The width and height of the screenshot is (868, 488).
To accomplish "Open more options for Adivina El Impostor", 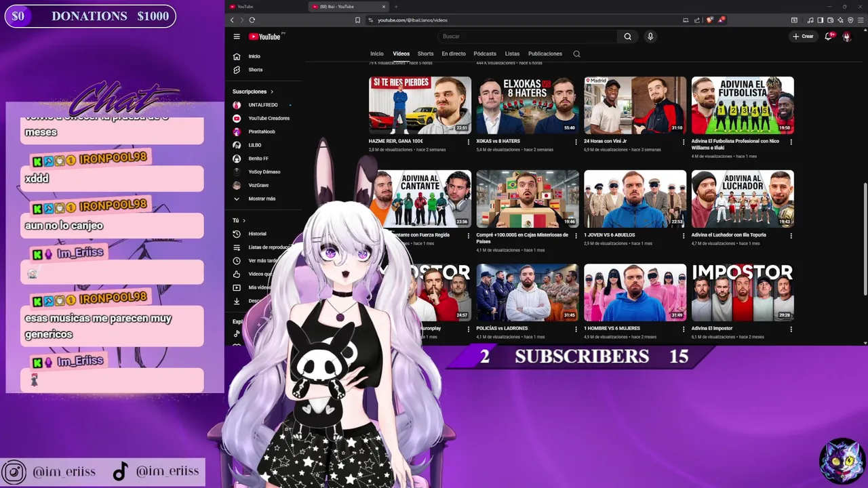I will coord(791,329).
